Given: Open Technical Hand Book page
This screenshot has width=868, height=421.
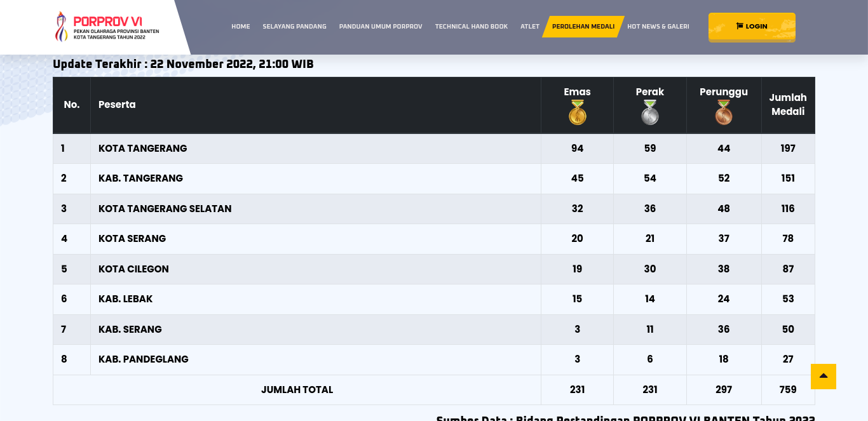Looking at the screenshot, I should 471,27.
